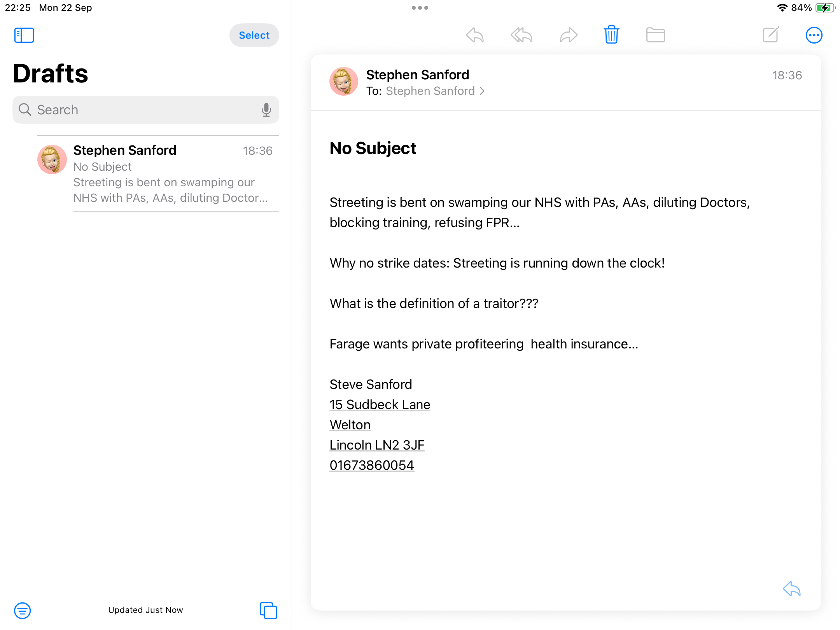Tap the Select button in Drafts
This screenshot has width=840, height=630.
254,35
